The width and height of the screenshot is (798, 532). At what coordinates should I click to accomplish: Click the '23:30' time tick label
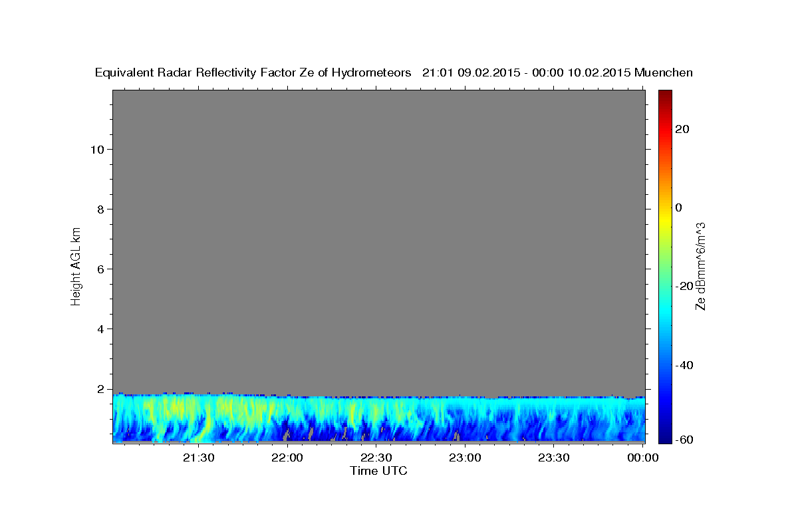tap(554, 458)
